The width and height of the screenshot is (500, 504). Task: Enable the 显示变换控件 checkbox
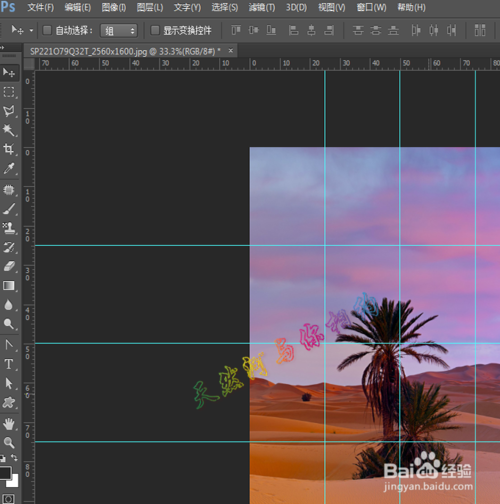pyautogui.click(x=155, y=30)
